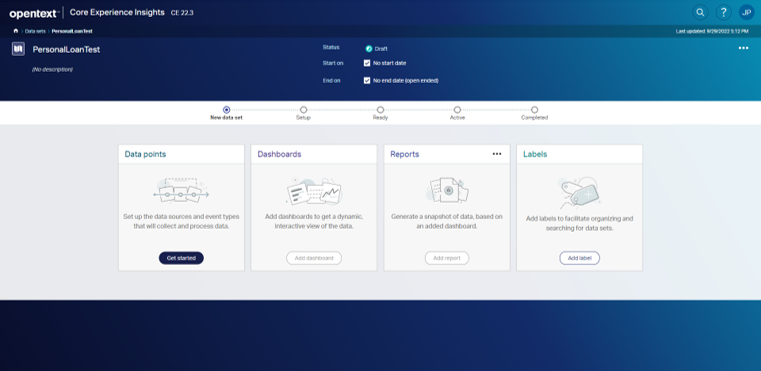Click the Labels tag illustration

coord(579,192)
